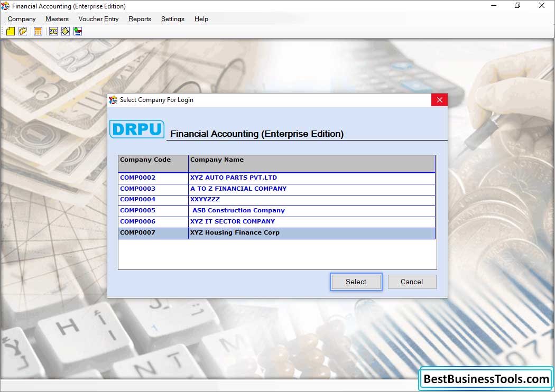Open the Masters menu
The height and width of the screenshot is (392, 555).
(57, 19)
